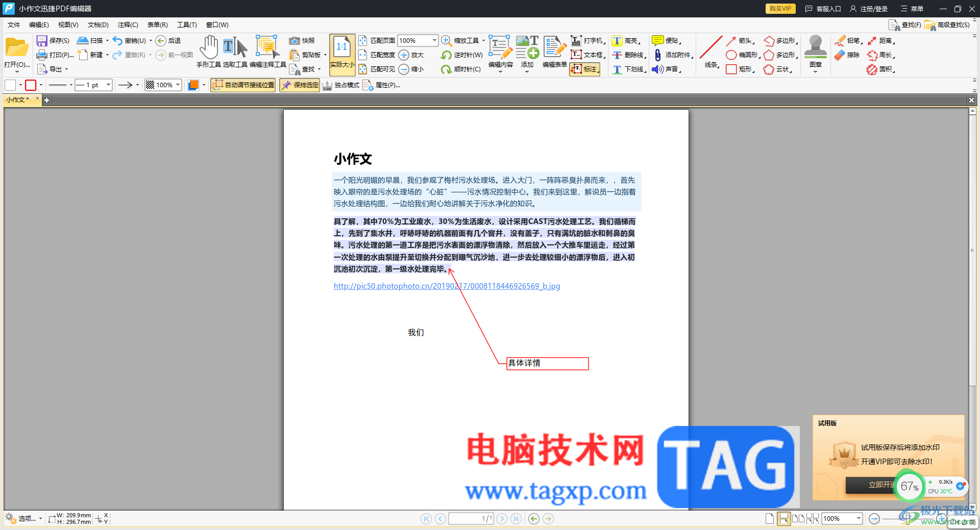The width and height of the screenshot is (980, 530).
Task: Expand the 剪贴板 clipboard dropdown arrow
Action: click(325, 55)
